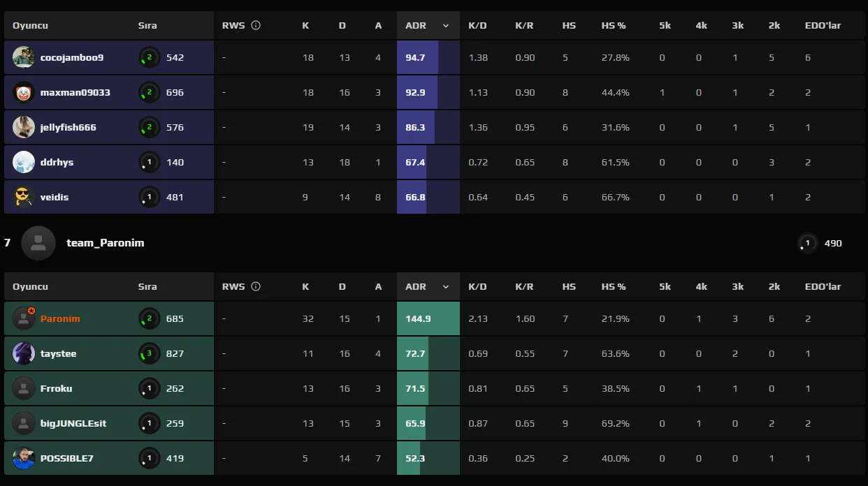
Task: Open bigJUNGLEsit's player profile
Action: tap(73, 423)
